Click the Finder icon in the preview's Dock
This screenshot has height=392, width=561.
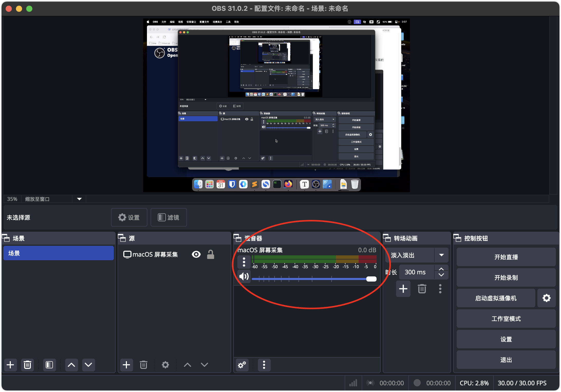[198, 184]
